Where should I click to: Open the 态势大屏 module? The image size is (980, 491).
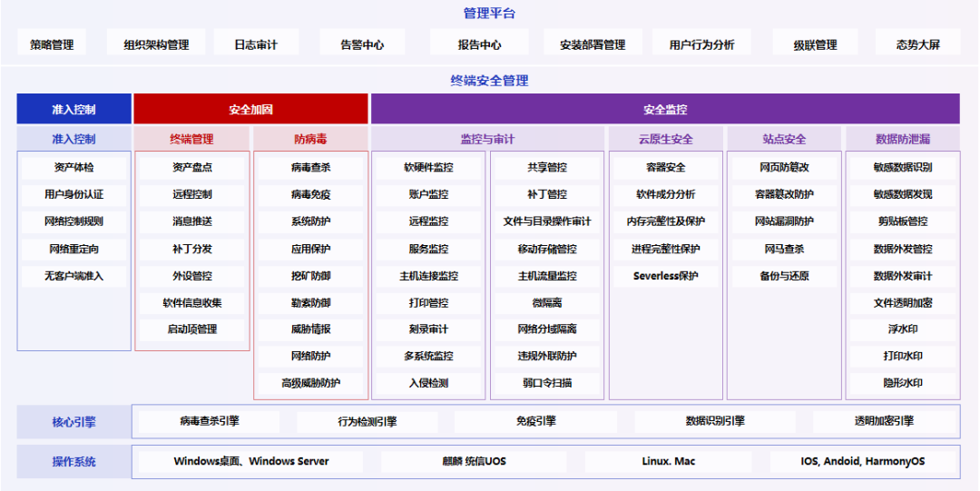pos(917,44)
